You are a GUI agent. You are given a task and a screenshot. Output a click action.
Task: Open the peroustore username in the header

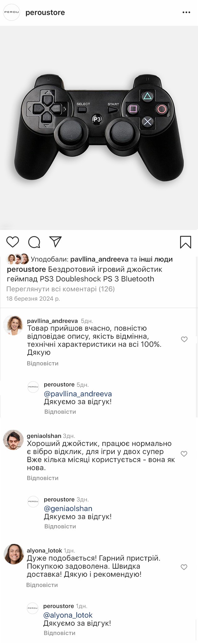tap(45, 12)
